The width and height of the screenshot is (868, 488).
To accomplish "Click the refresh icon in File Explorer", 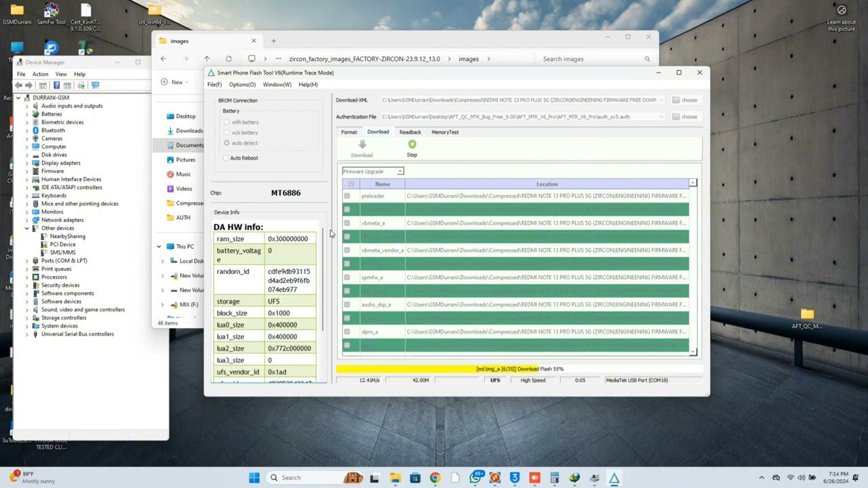I will pyautogui.click(x=229, y=59).
